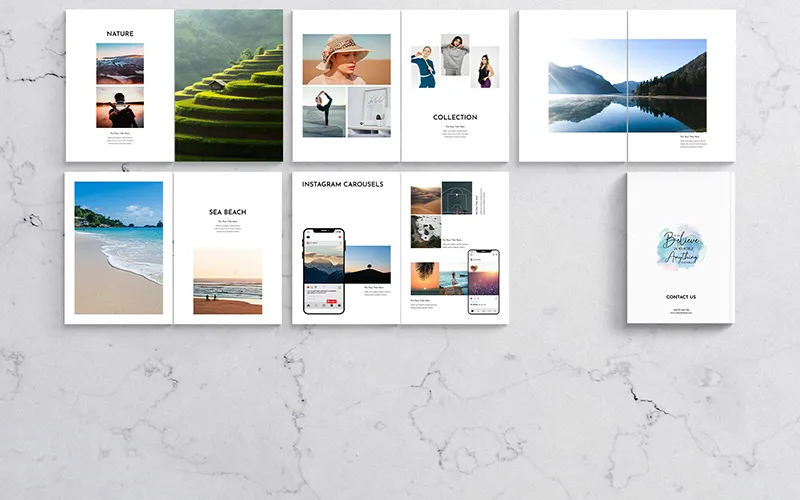Click the INSTAGRAM CAROUSELS heading
The width and height of the screenshot is (800, 500).
pyautogui.click(x=342, y=184)
